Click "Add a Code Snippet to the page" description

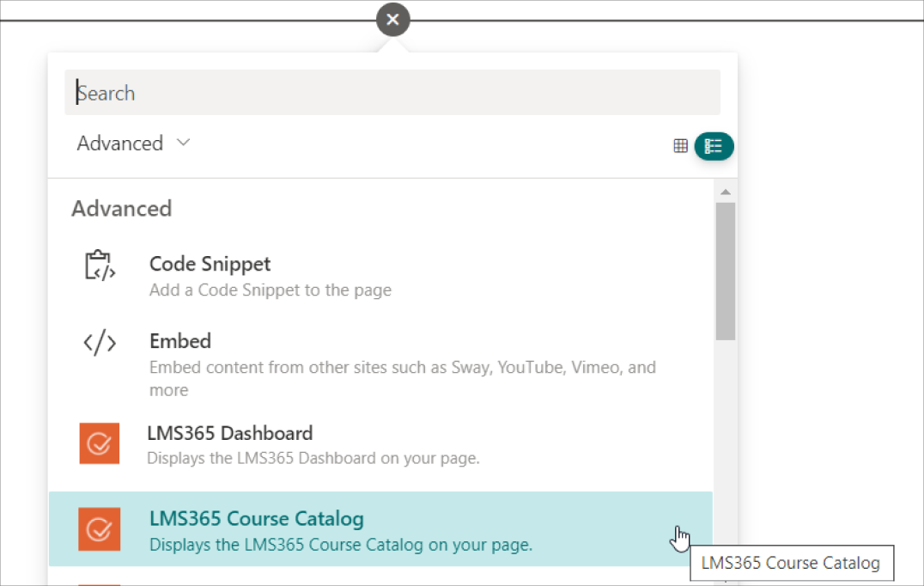pos(270,290)
